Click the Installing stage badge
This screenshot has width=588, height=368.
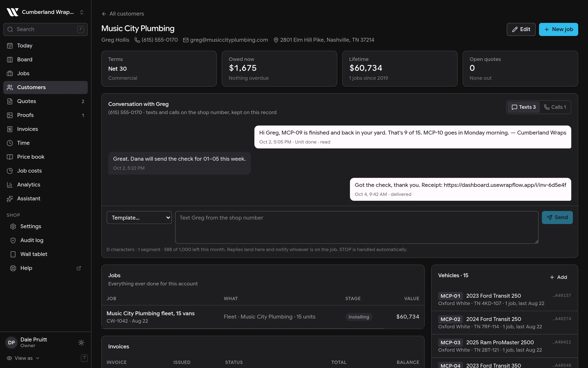tap(359, 317)
